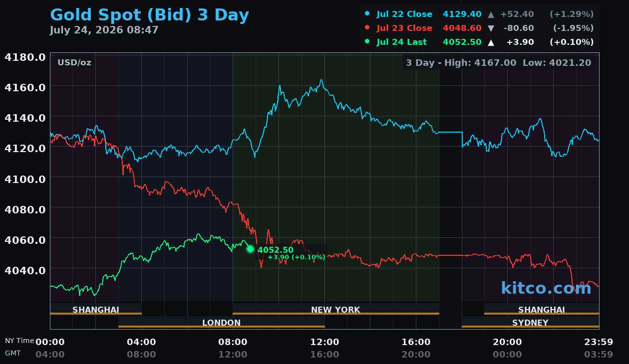
Task: Click the Low: 4021.20 readout
Action: (557, 63)
